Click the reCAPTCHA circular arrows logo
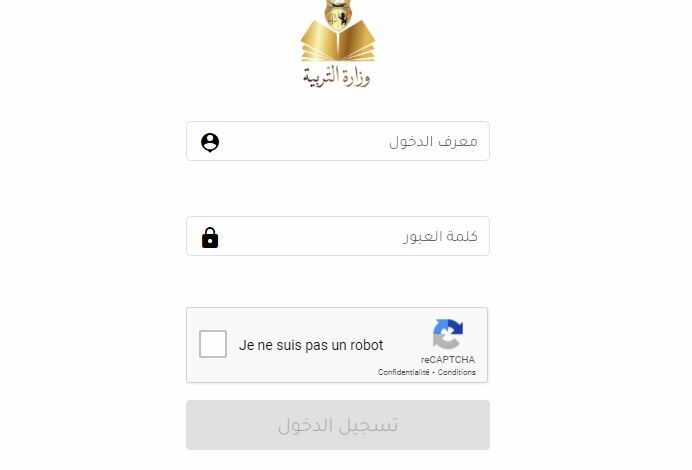 click(448, 334)
